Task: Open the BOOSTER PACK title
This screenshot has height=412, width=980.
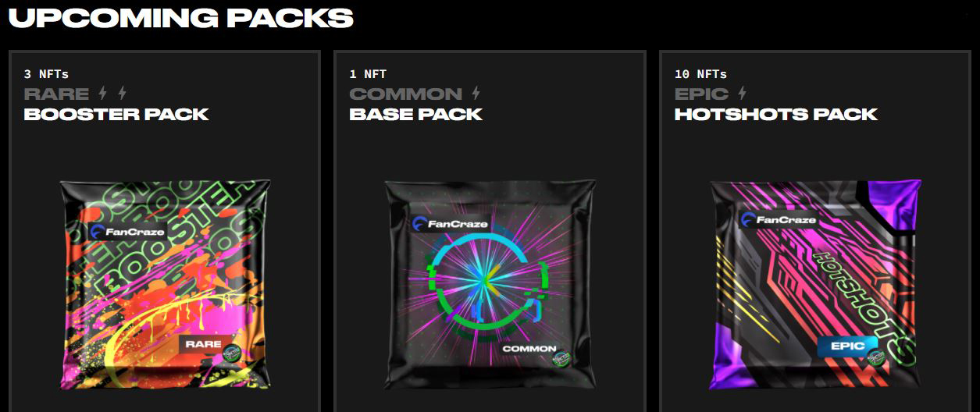Action: [116, 114]
